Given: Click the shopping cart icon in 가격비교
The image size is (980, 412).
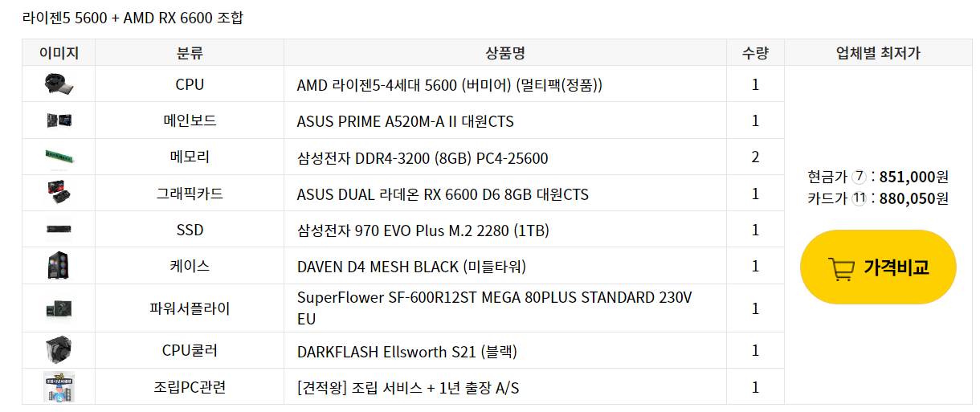Looking at the screenshot, I should (840, 268).
